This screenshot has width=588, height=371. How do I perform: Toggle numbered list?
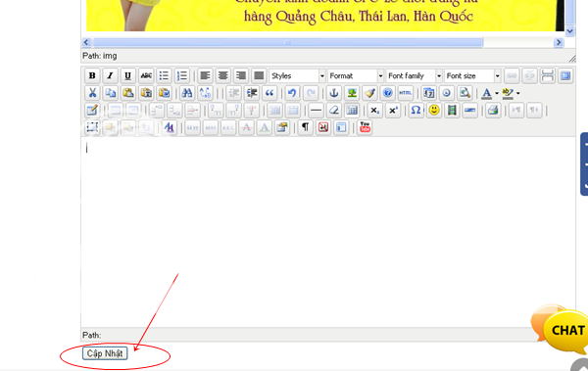(182, 75)
